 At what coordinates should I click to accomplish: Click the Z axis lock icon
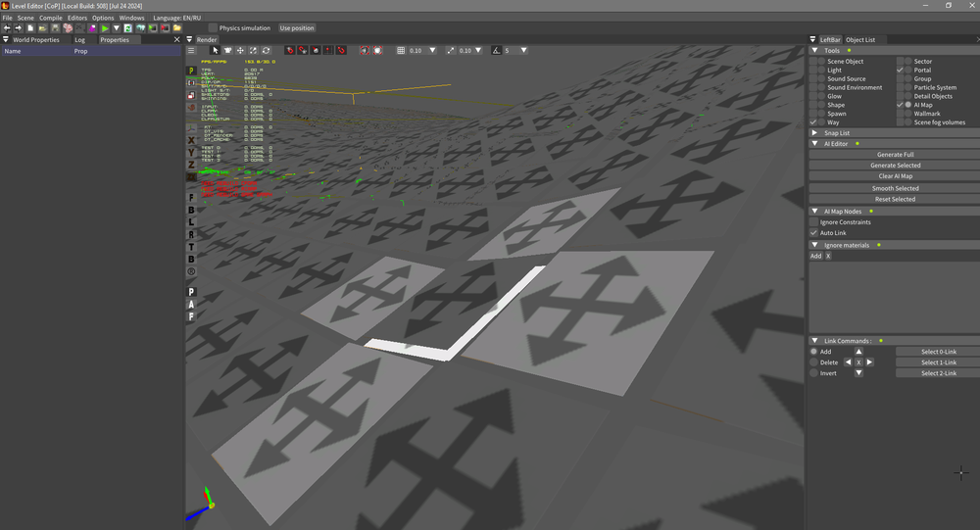[x=191, y=165]
